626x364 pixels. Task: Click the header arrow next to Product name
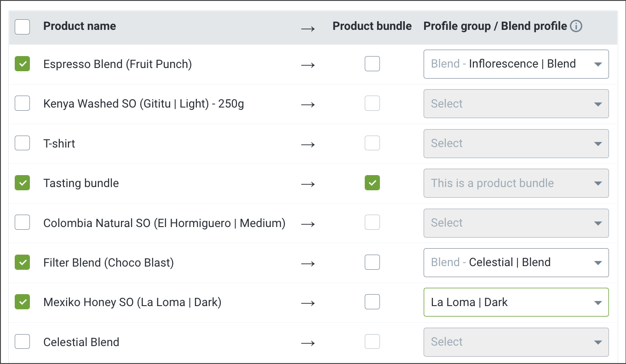308,28
